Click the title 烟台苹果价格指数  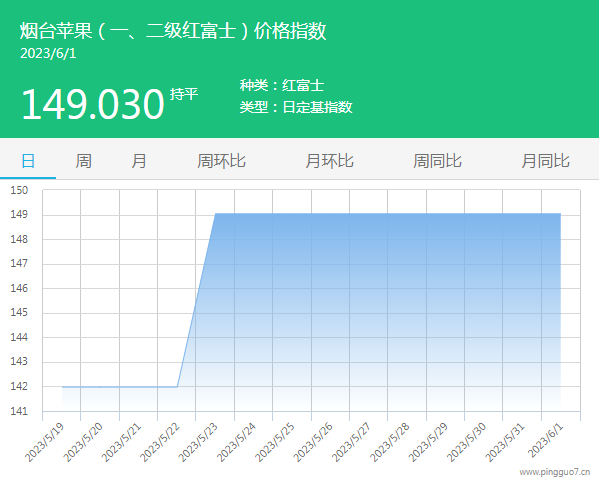173,31
